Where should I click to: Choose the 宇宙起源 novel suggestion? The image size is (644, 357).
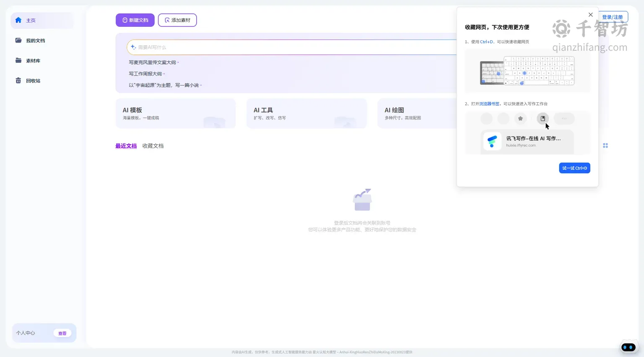click(165, 85)
